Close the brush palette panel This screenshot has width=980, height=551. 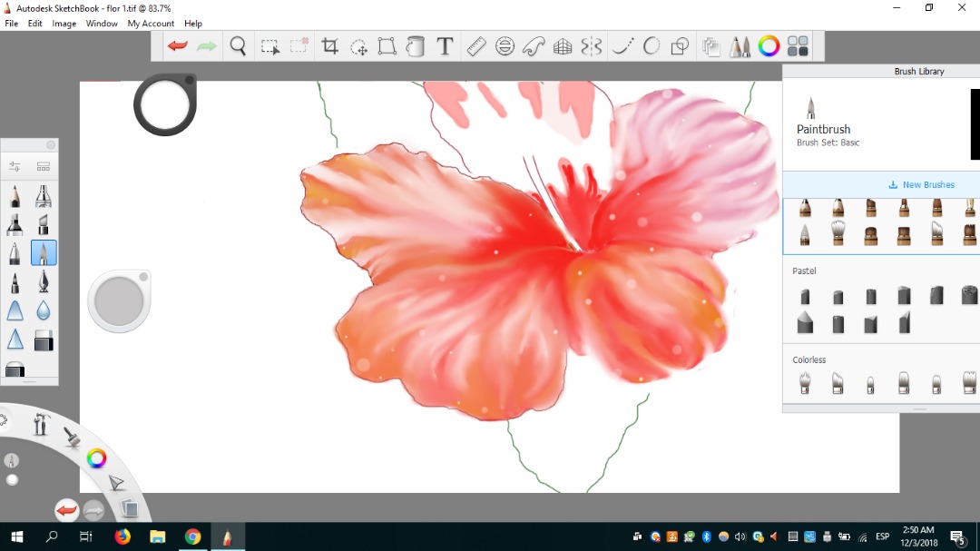[x=51, y=145]
